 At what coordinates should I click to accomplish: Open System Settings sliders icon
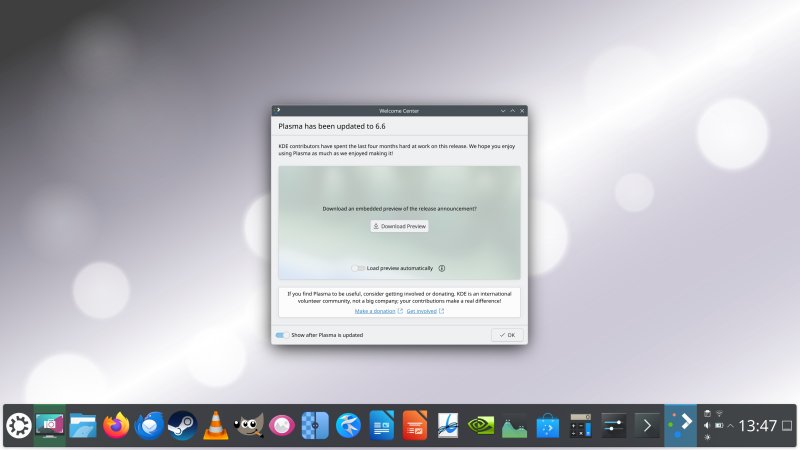click(613, 426)
